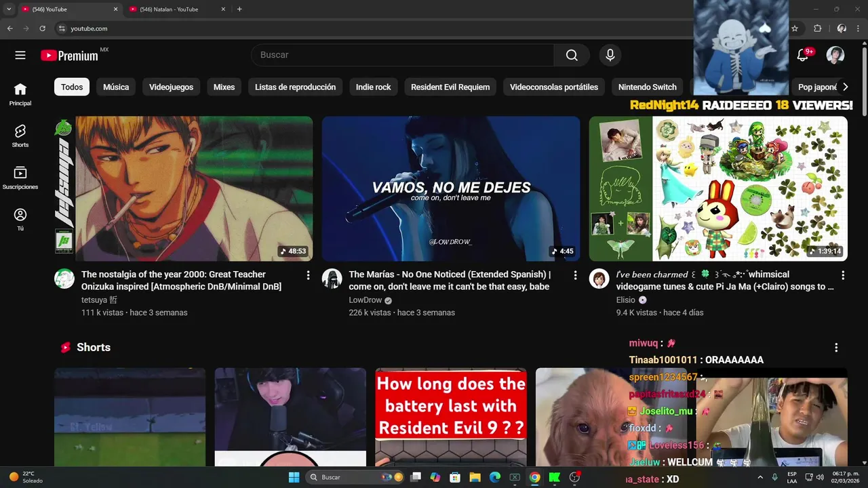The height and width of the screenshot is (488, 868).
Task: Expand the hidden system tray icons
Action: click(759, 477)
